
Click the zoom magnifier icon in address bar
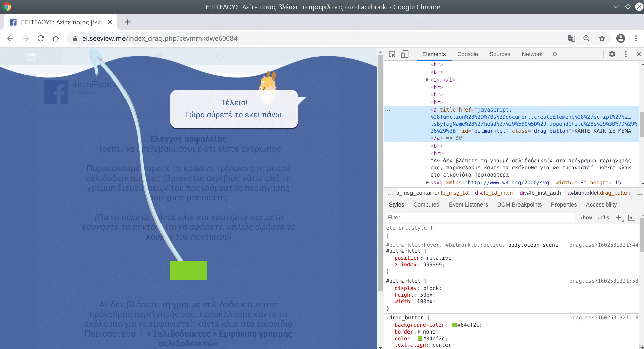[586, 38]
